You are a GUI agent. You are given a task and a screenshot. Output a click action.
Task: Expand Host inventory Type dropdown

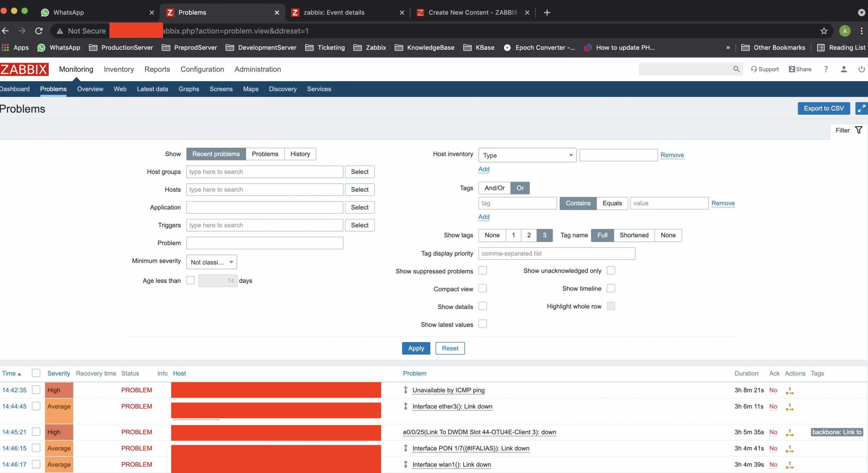click(527, 155)
